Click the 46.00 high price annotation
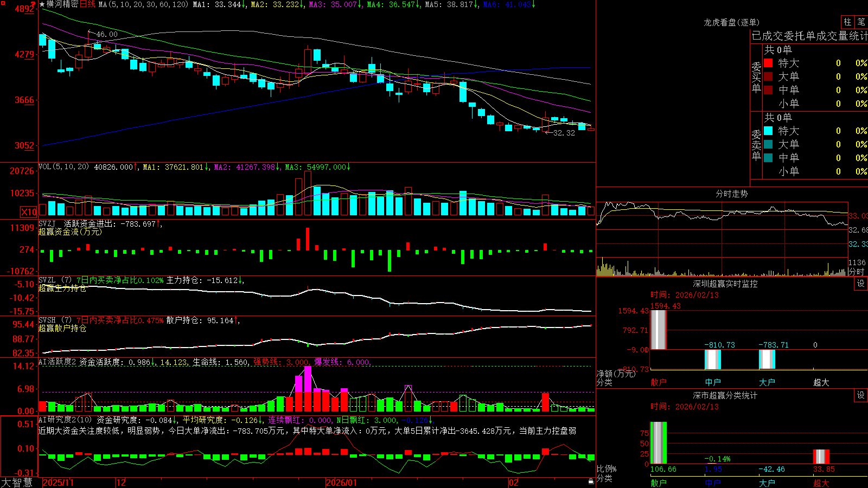This screenshot has height=488, width=868. tap(106, 34)
